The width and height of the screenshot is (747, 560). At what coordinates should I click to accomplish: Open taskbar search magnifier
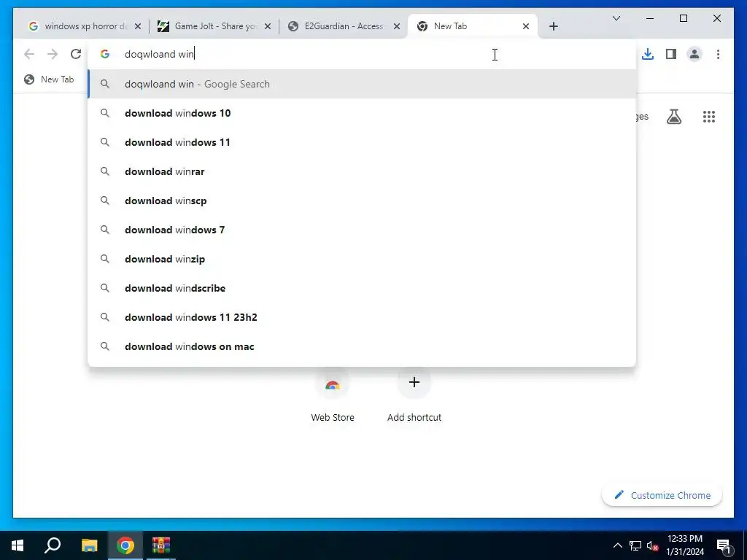click(53, 545)
